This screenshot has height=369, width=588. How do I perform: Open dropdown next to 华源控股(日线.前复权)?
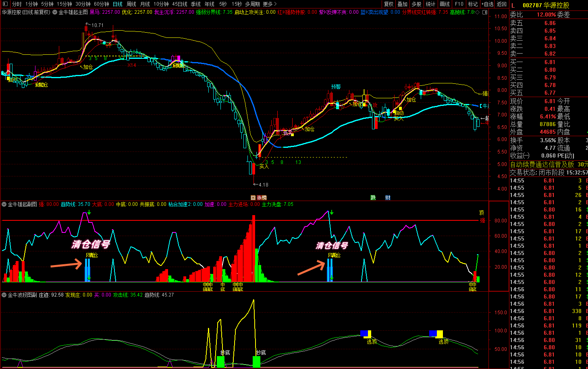55,12
